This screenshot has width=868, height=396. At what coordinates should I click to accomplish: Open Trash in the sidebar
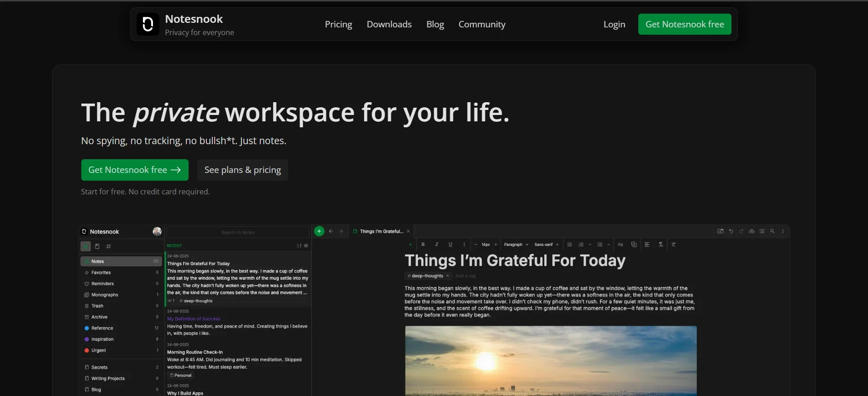121,306
